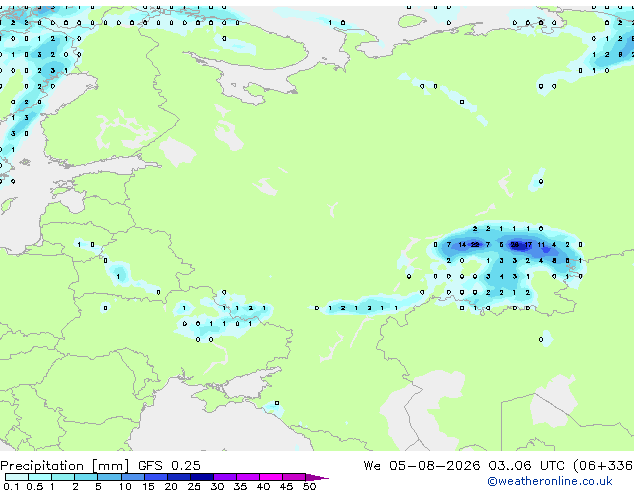Click the "14" precipitation value on the map

pos(462,245)
